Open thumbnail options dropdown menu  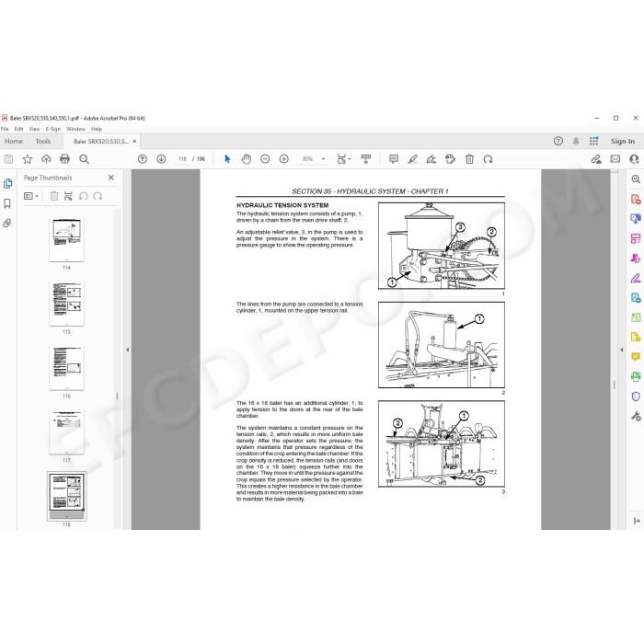[31, 196]
